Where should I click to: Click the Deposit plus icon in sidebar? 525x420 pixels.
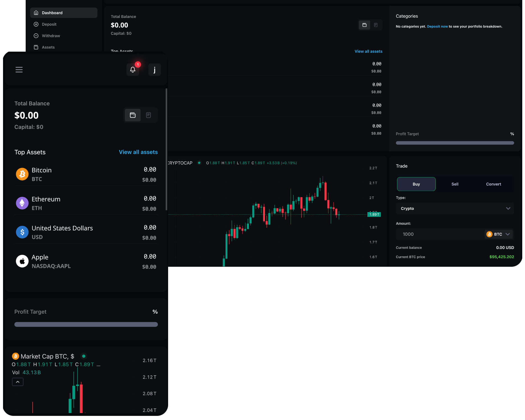[36, 24]
